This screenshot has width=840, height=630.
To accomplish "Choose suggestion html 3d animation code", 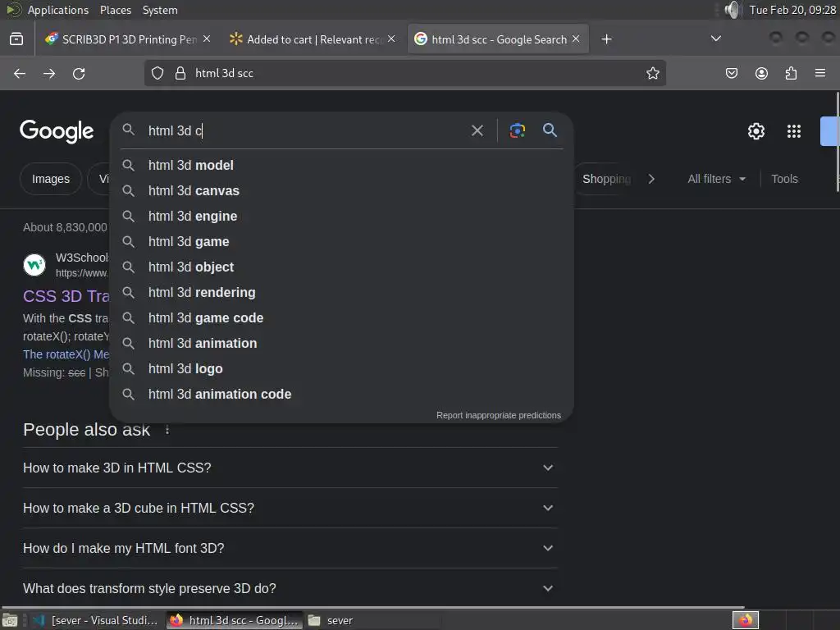I will click(341, 395).
